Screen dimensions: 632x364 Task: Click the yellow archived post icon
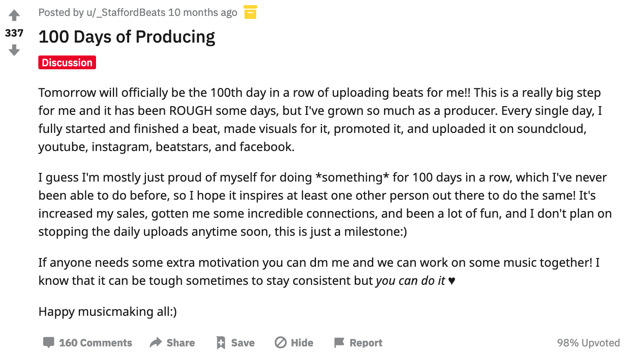[250, 12]
